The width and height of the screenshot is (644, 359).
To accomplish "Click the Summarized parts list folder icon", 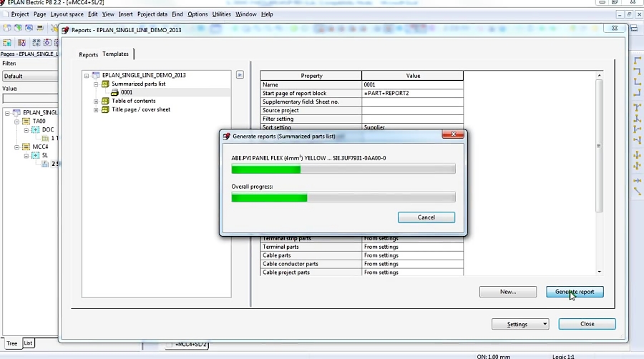I will tap(105, 84).
